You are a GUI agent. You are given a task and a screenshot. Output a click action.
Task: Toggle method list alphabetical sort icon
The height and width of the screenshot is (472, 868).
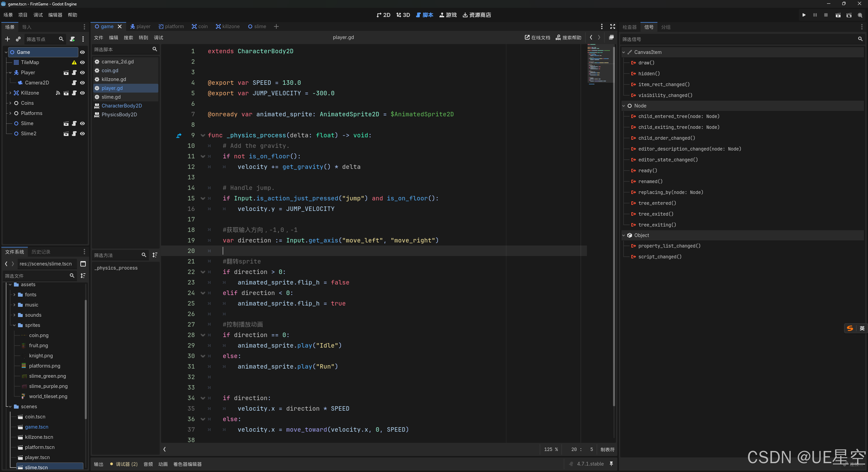[155, 255]
